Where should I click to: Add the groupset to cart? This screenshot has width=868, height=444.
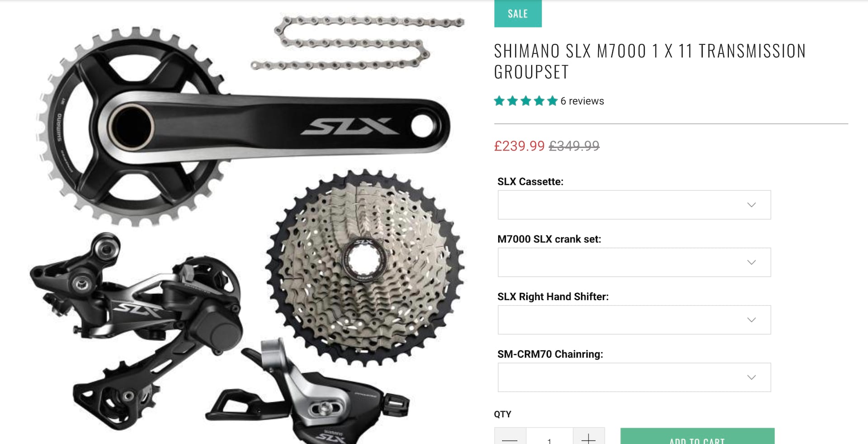697,437
